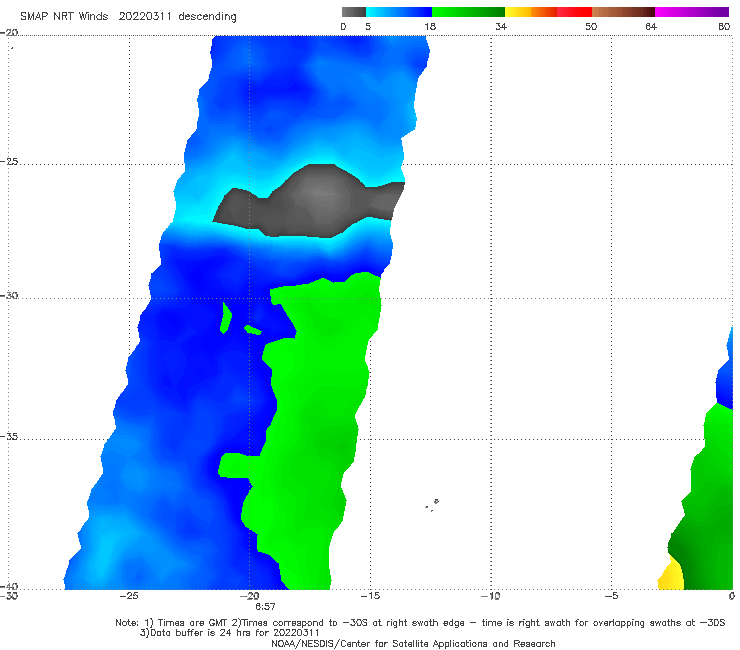Viewport: 740px width, 650px height.
Task: Select the magenta-purple 64–80 colorbar segment
Action: 692,12
